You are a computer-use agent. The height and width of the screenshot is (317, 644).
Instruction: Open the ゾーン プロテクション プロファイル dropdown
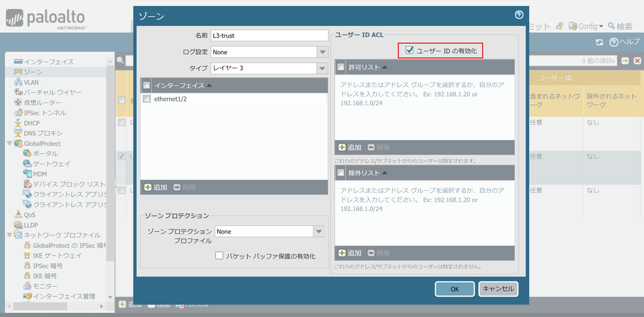pos(319,232)
